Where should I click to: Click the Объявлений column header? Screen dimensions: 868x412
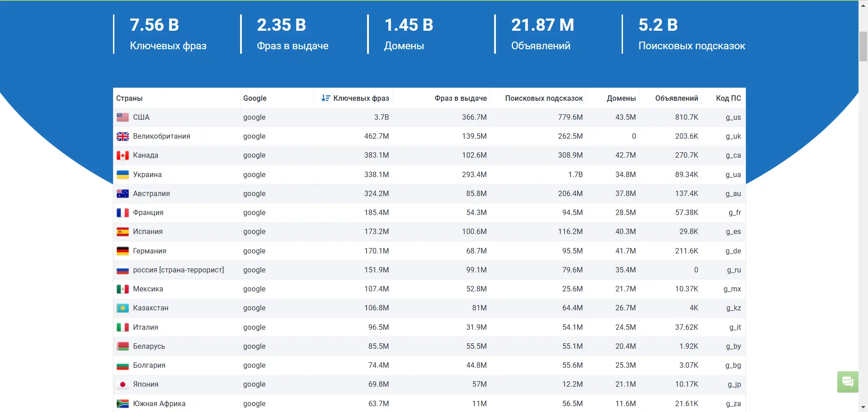coord(676,98)
